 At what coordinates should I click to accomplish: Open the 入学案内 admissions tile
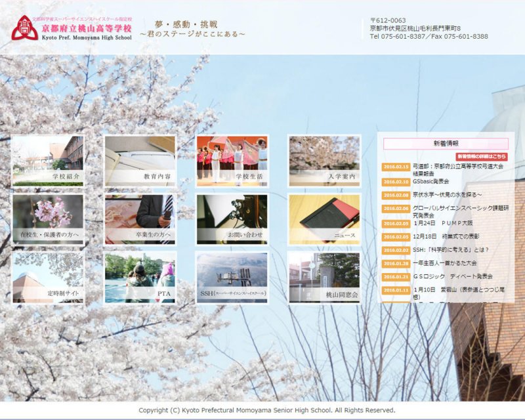(x=324, y=161)
